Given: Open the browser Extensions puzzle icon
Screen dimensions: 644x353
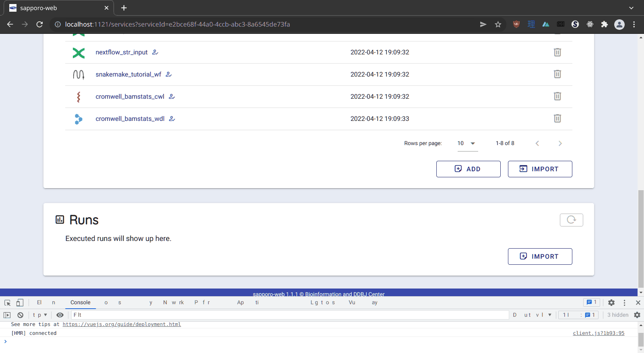Looking at the screenshot, I should pos(604,25).
